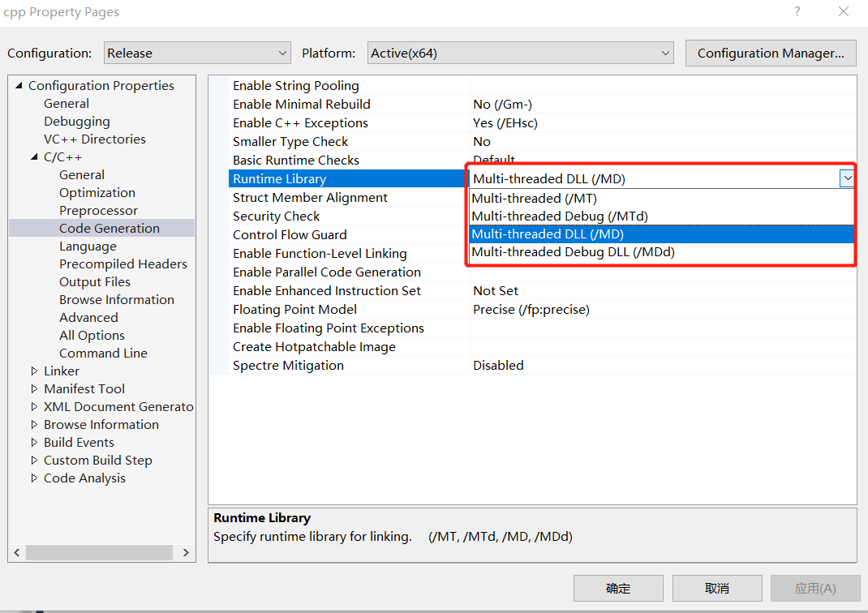Collapse the C/C++ tree node
Image resolution: width=868 pixels, height=613 pixels.
34,157
